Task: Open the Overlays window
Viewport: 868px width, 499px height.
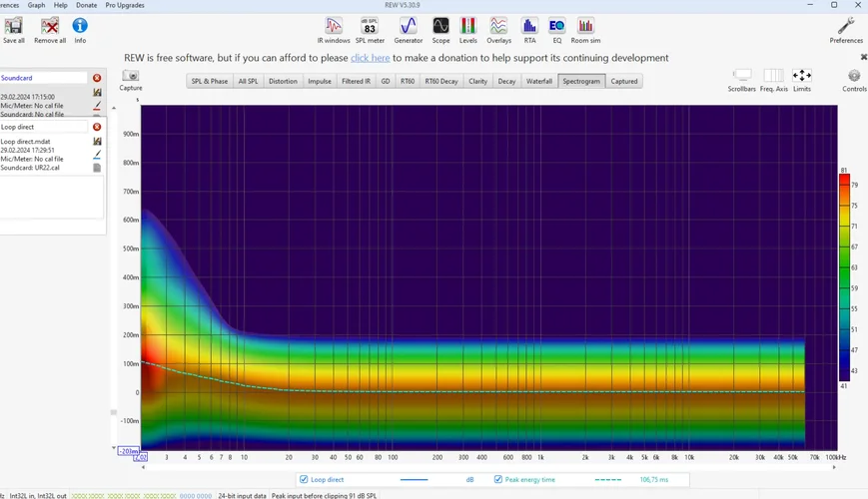Action: coord(498,26)
